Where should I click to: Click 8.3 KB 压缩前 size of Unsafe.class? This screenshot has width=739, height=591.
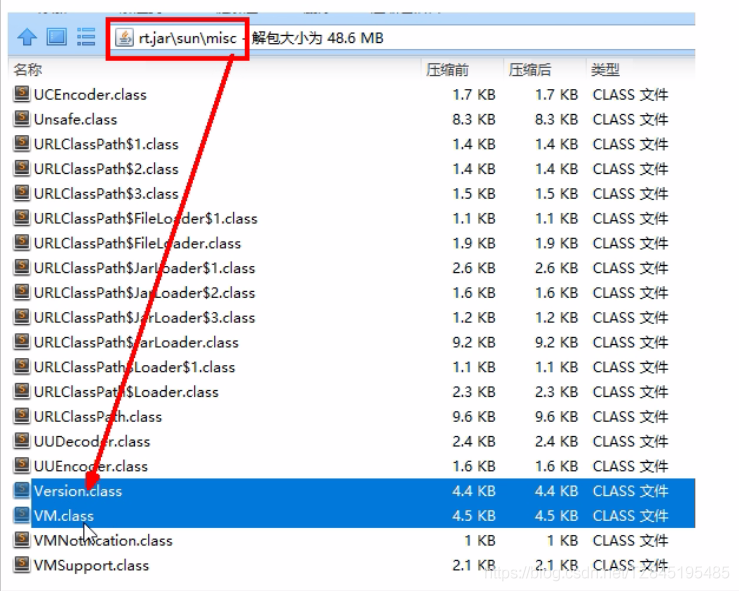coord(474,119)
